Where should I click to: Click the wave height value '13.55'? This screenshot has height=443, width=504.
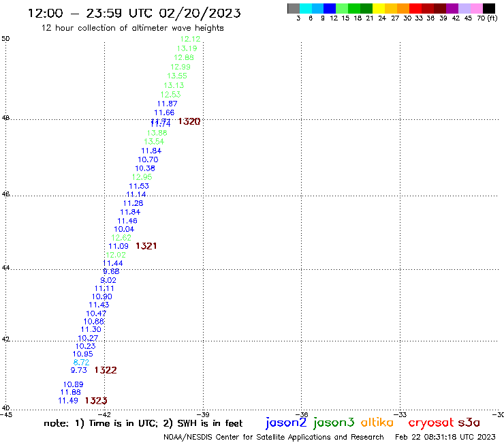point(177,76)
